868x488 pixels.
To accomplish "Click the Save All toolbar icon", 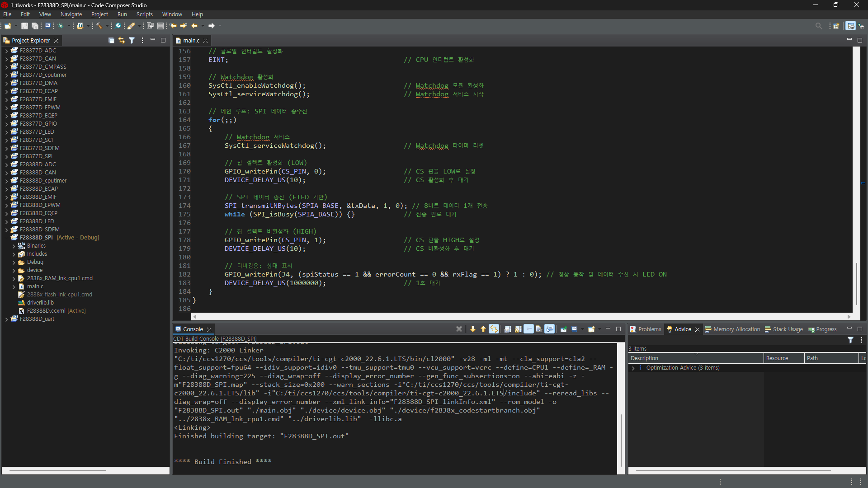I will (35, 26).
